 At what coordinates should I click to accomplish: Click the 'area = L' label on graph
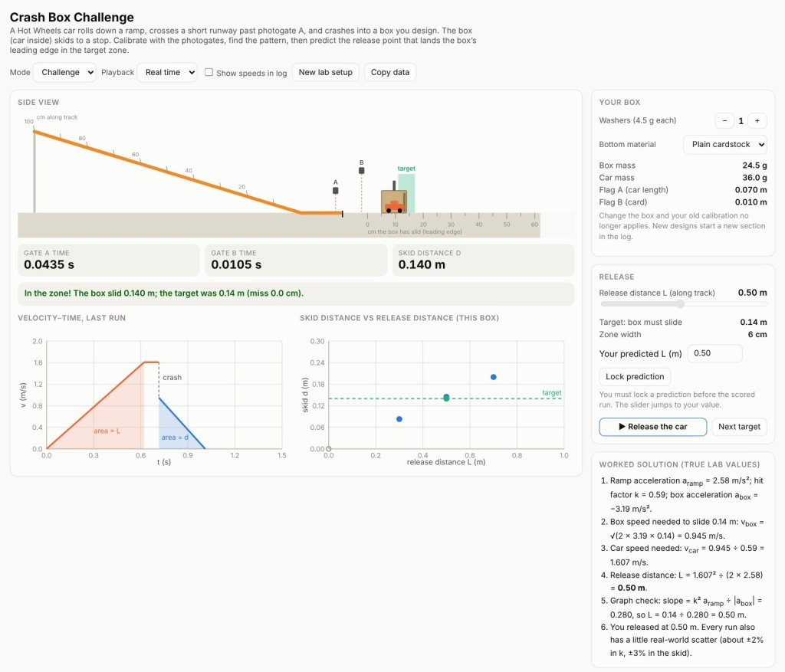point(107,431)
